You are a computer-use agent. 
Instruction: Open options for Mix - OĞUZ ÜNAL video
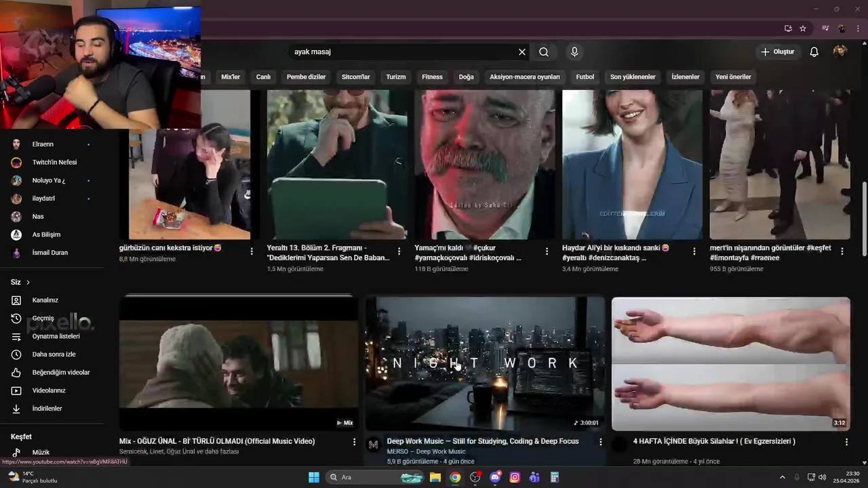tap(354, 442)
